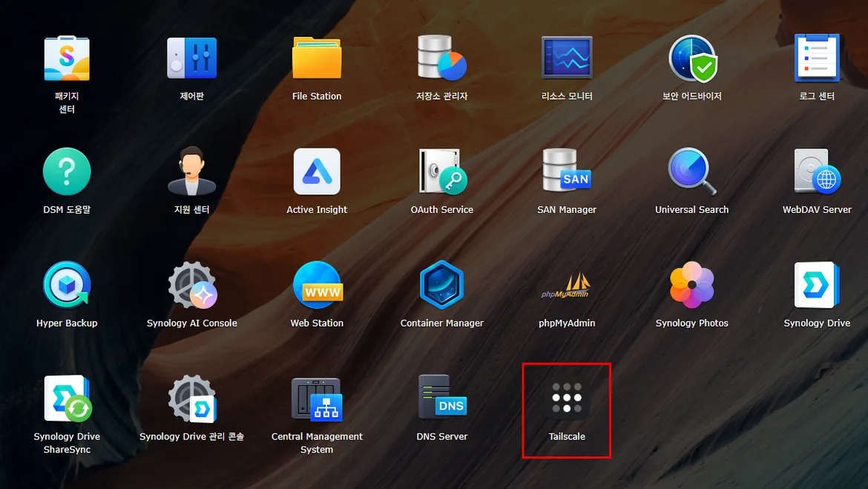Click the "Tailscale" label text
This screenshot has height=489, width=868.
(567, 436)
